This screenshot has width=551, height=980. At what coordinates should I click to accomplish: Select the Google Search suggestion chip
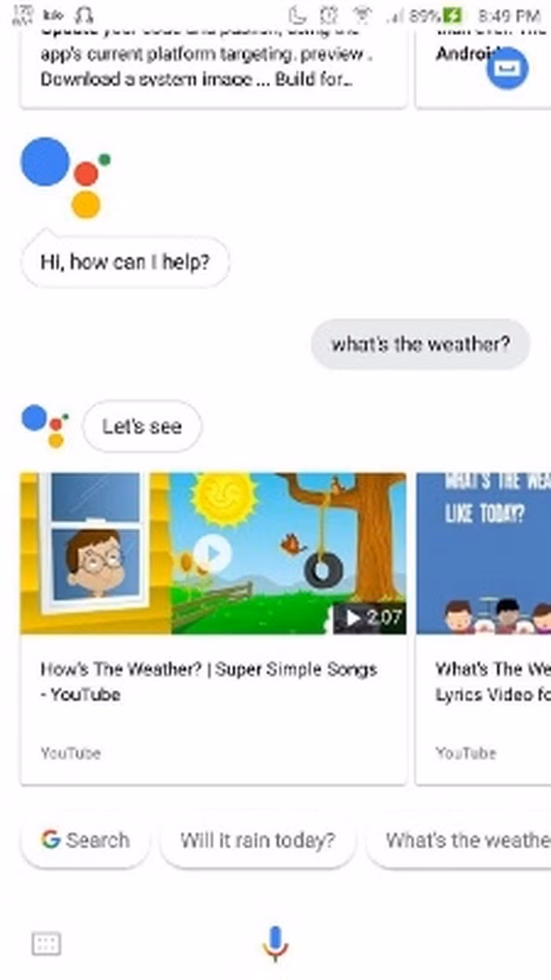pos(85,841)
